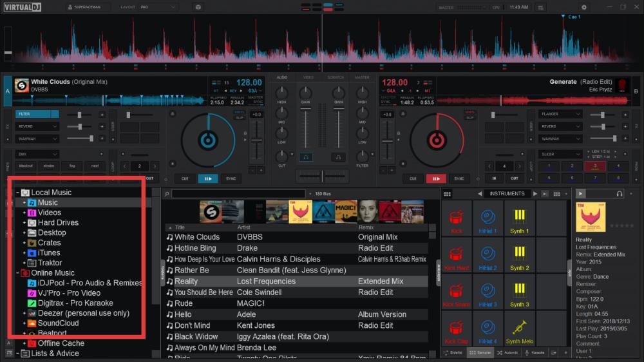Open the DMX pads dropdown on deck A
This screenshot has height=362, width=644.
[x=37, y=154]
